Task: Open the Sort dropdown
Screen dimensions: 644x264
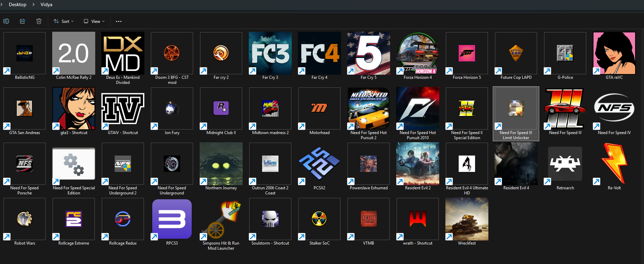Action: 63,21
